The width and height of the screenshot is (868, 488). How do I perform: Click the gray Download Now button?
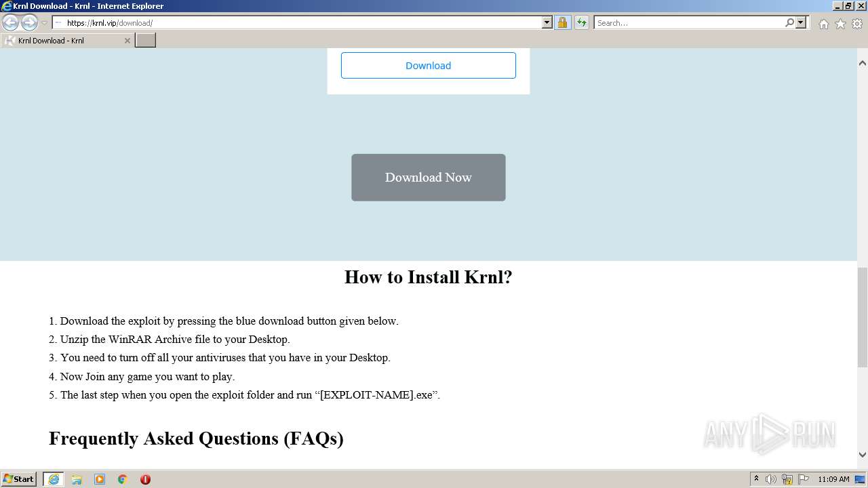(x=428, y=178)
